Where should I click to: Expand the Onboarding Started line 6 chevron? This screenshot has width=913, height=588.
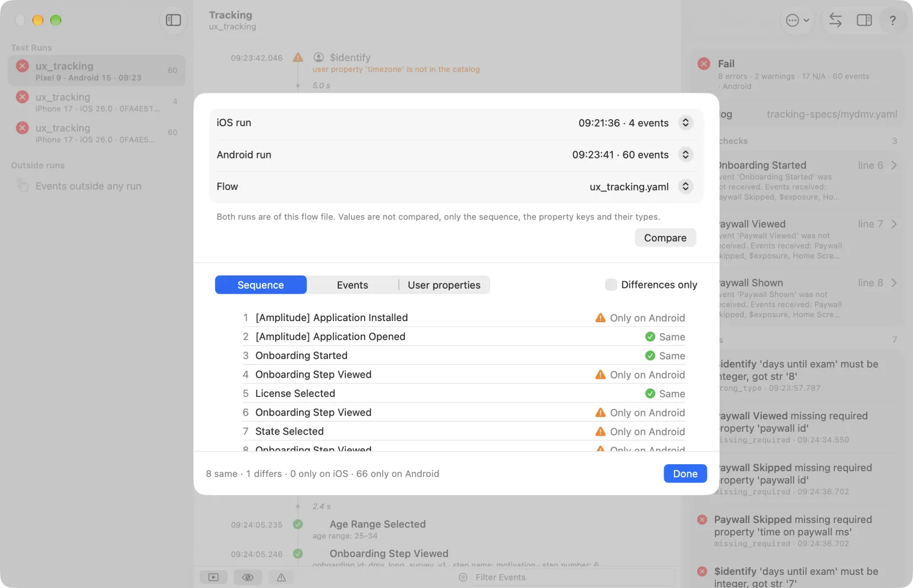coord(894,165)
